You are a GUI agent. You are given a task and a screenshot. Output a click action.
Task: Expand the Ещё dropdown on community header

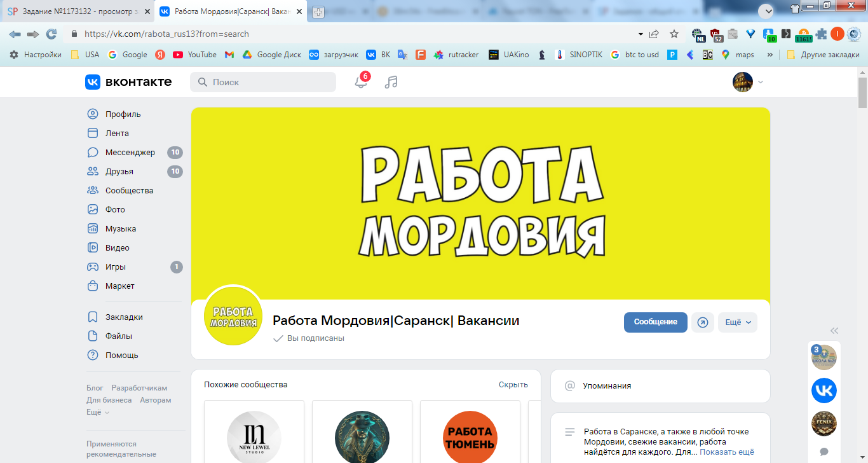point(738,322)
